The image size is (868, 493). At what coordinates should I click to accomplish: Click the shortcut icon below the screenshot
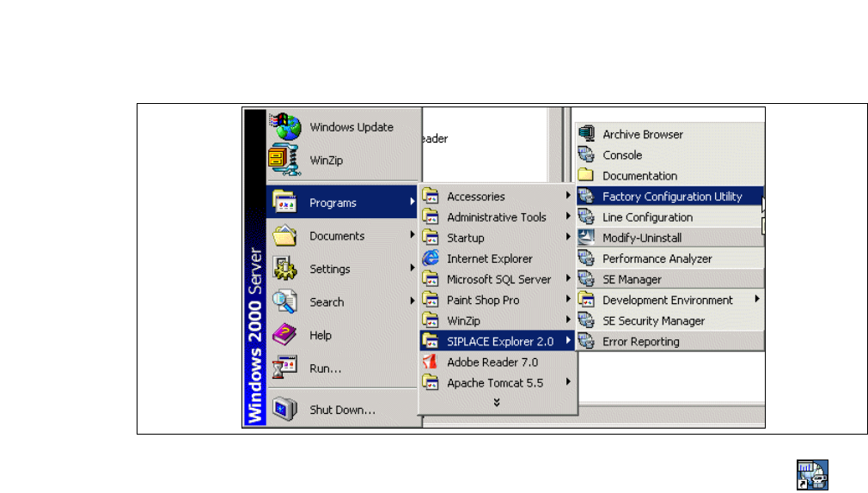(x=812, y=475)
